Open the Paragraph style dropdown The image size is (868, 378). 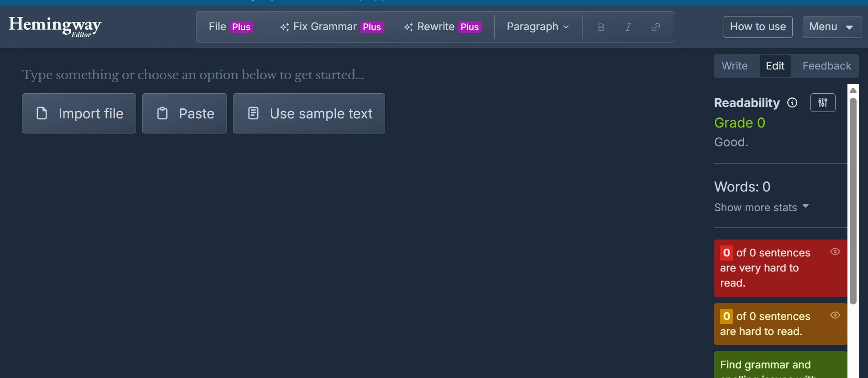click(537, 27)
